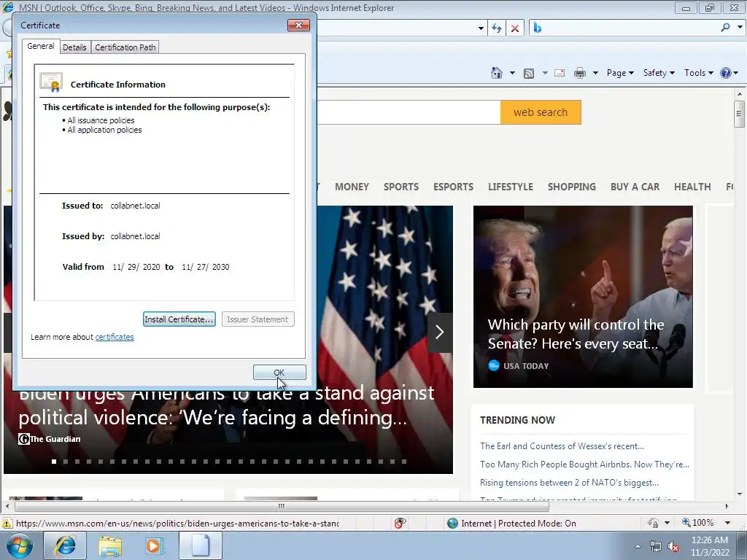Click the network tray icon

(x=656, y=547)
